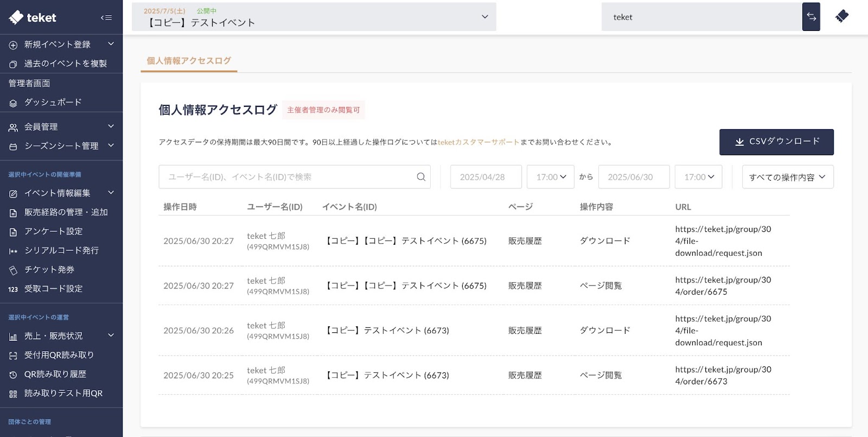Click the end date field 2025/06/30
868x437 pixels.
pos(634,177)
